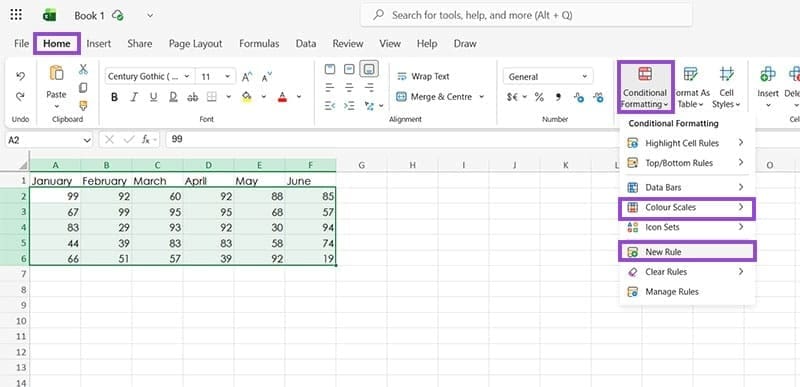
Task: Open Icon Sets menu entry
Action: [687, 227]
